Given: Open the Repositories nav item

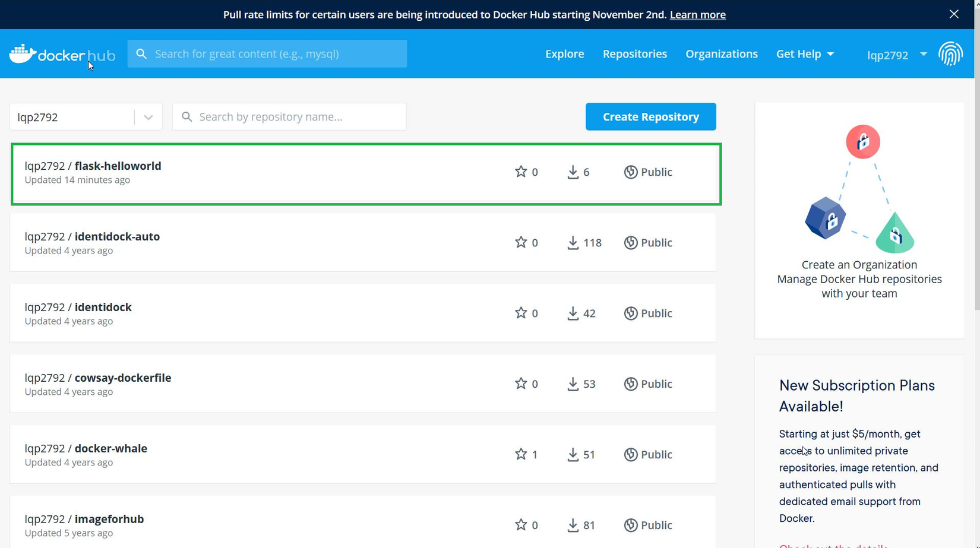Looking at the screenshot, I should pyautogui.click(x=634, y=54).
